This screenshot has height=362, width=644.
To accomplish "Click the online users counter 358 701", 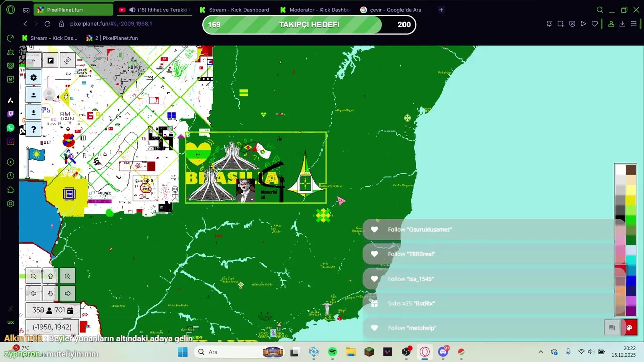I will (53, 310).
